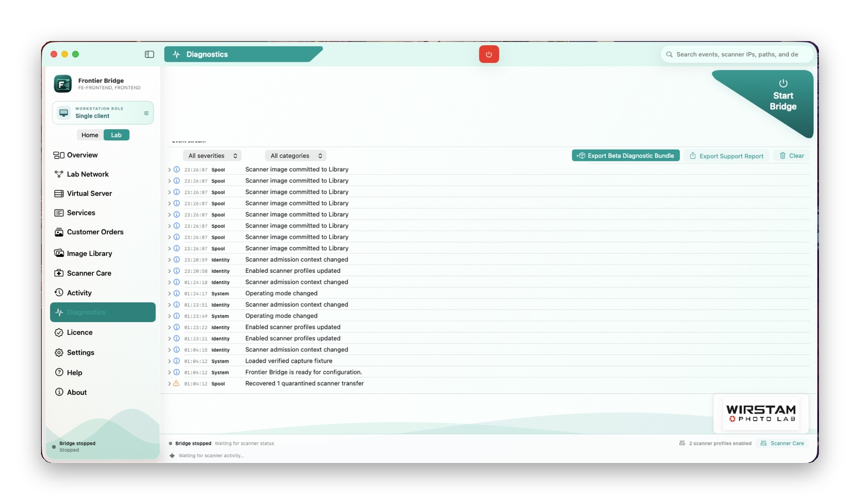Viewport: 860px width, 504px height.
Task: Clear the event stream
Action: pos(791,155)
